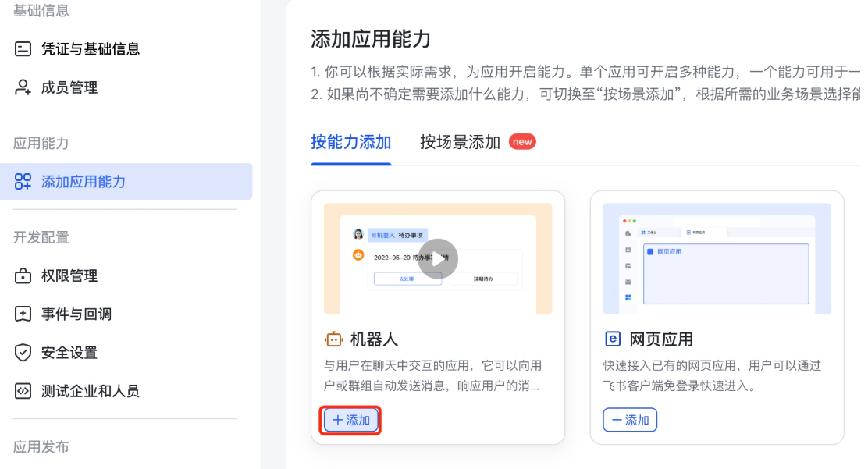Screen dimensions: 868x469
Task: Click the 网页应用 preview thumbnail
Action: 717,258
